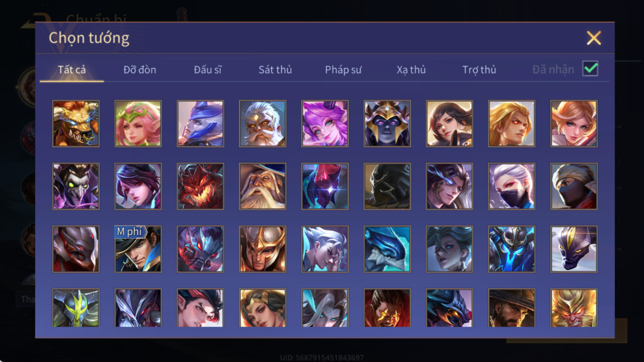Select the red molten lava demon hero
Screen dimensions: 644x362
tap(200, 186)
